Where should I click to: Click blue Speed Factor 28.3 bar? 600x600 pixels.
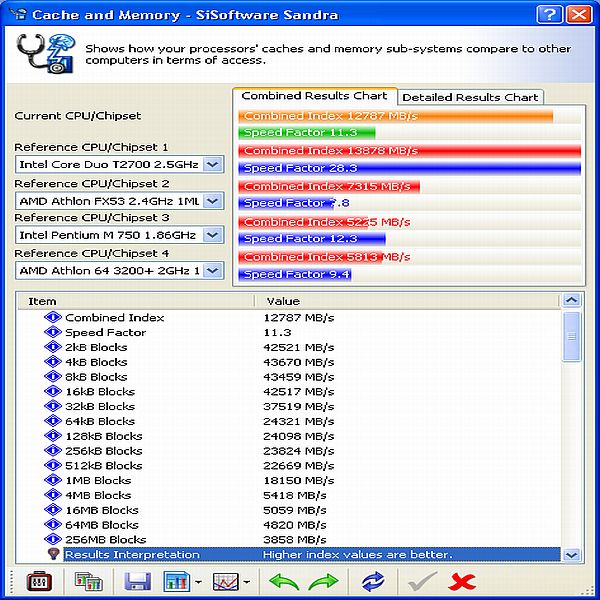pos(409,168)
